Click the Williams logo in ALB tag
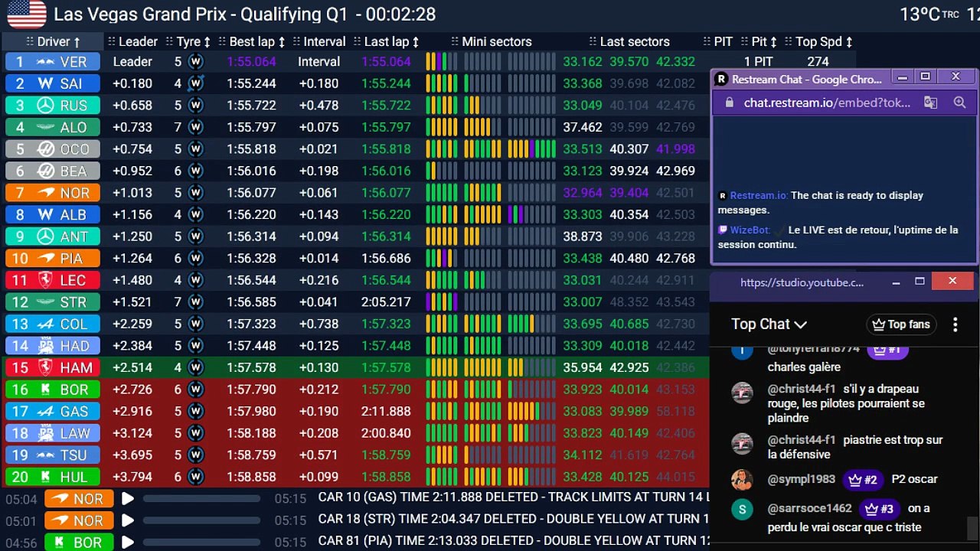Viewport: 980px width, 551px height. (45, 214)
